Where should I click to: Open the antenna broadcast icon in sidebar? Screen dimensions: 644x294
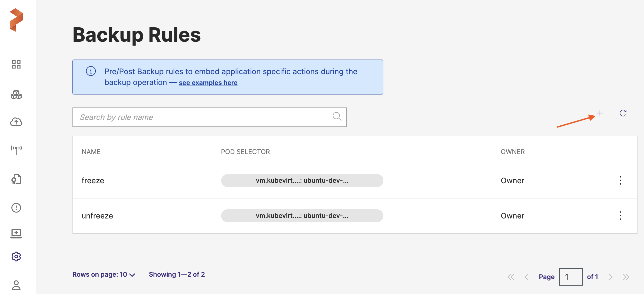(16, 150)
